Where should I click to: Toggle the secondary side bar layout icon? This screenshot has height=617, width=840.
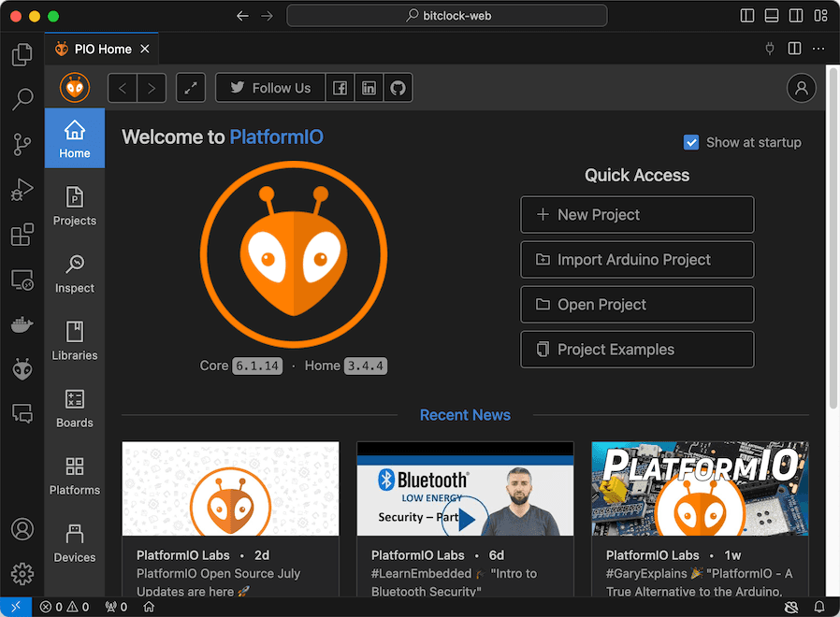[796, 16]
